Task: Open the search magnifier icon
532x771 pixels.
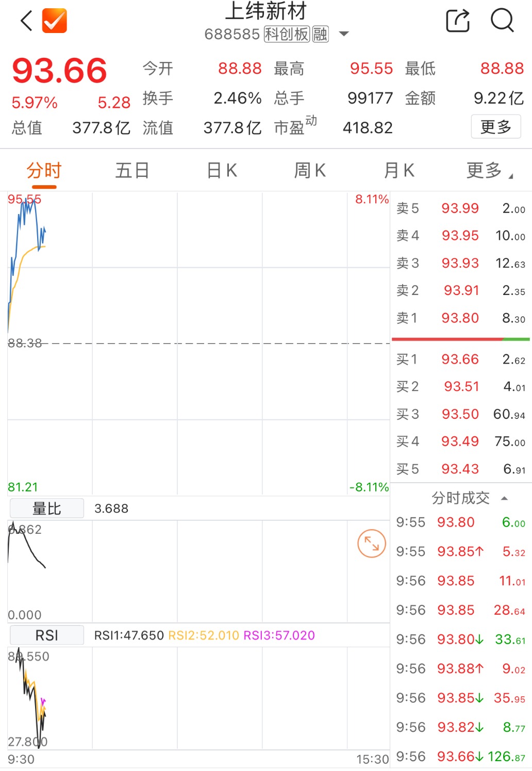Action: coord(502,21)
